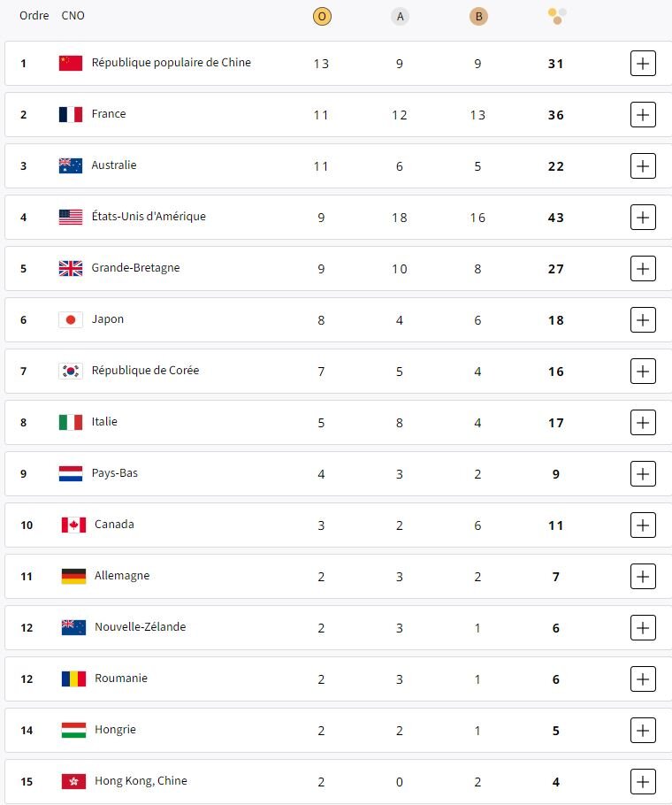Click the total medals column icon
This screenshot has width=672, height=805.
(556, 16)
